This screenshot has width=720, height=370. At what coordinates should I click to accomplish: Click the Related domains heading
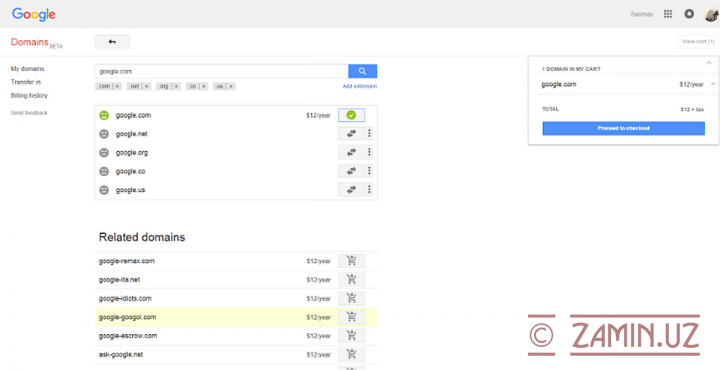142,237
